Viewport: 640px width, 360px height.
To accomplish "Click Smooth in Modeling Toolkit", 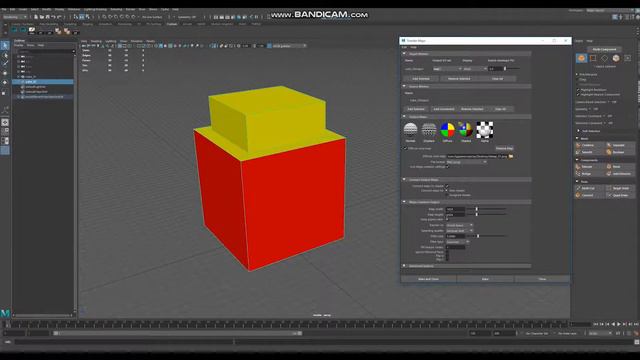I will click(589, 152).
